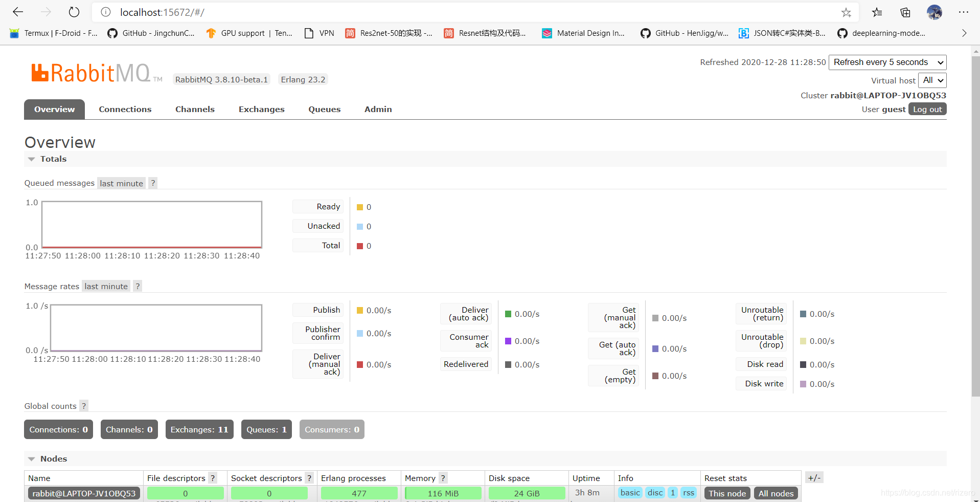This screenshot has height=502, width=980.
Task: Add page to favorites with star icon
Action: [x=847, y=12]
